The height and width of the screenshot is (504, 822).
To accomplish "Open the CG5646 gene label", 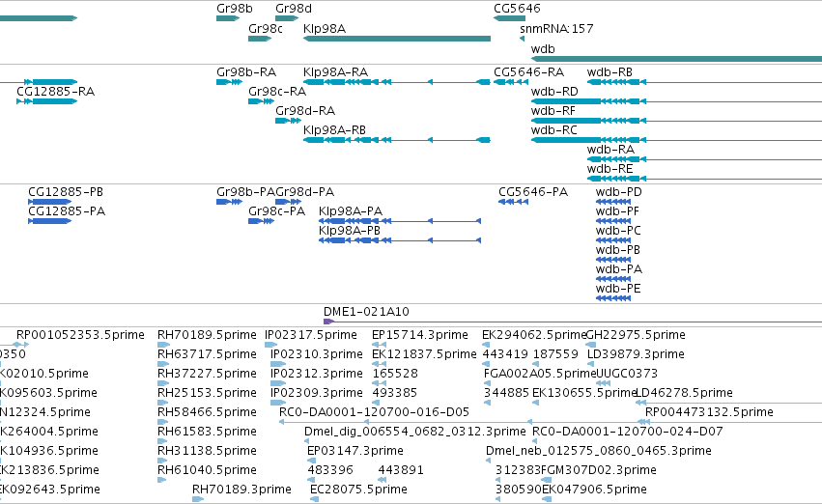I will point(517,9).
